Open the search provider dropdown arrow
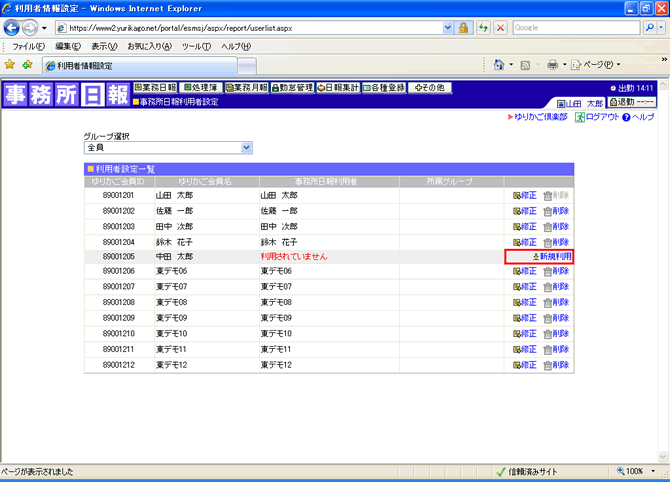 661,28
